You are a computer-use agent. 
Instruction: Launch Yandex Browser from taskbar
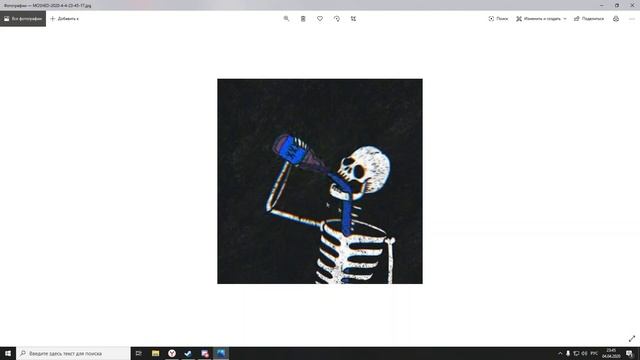(x=172, y=353)
